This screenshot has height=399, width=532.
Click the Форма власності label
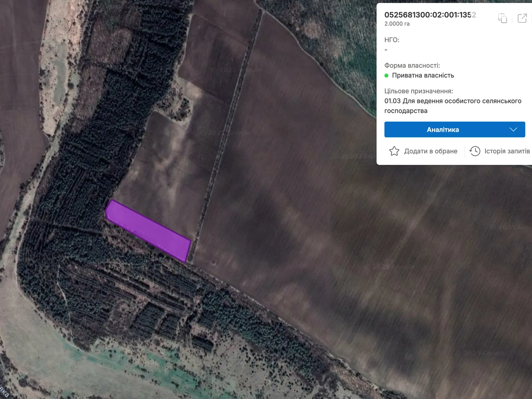[x=412, y=66]
